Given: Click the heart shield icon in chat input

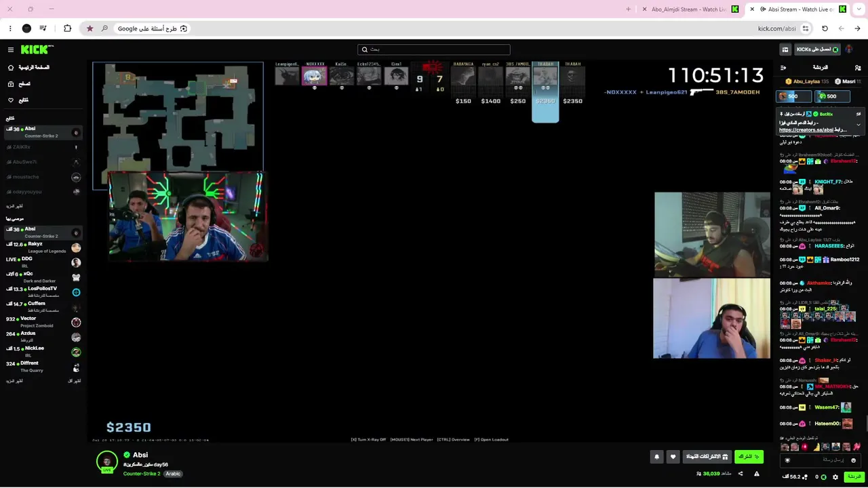Looking at the screenshot, I should coord(787,460).
